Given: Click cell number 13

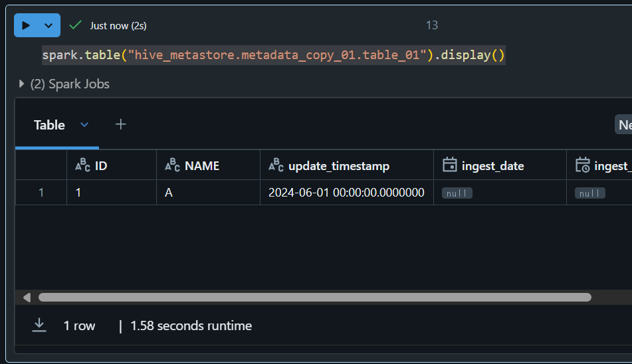Looking at the screenshot, I should tap(432, 25).
